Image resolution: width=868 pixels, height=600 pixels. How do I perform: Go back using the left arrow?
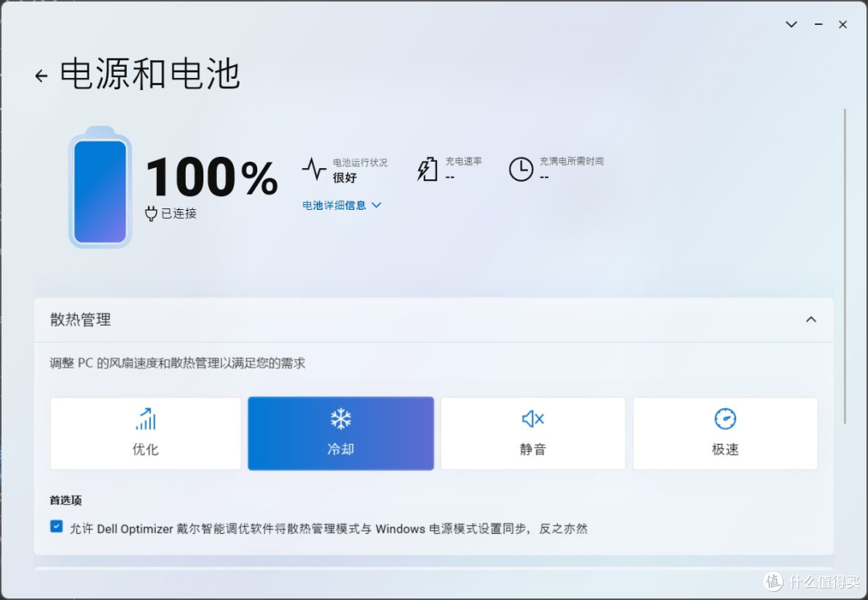pos(42,76)
